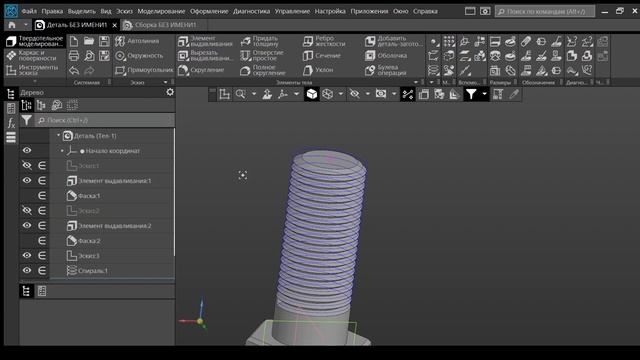Viewport: 640px width, 360px height.
Task: Start the Прямоугольник sketch tool
Action: click(x=144, y=71)
